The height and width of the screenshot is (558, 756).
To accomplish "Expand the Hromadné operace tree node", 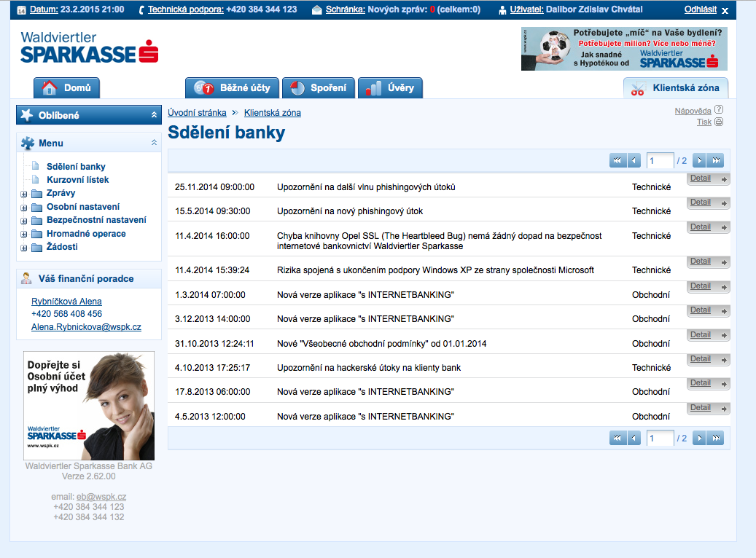I will (23, 235).
